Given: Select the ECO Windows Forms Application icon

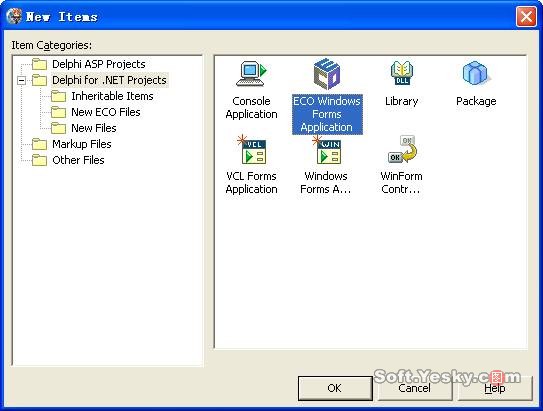Looking at the screenshot, I should (x=327, y=74).
